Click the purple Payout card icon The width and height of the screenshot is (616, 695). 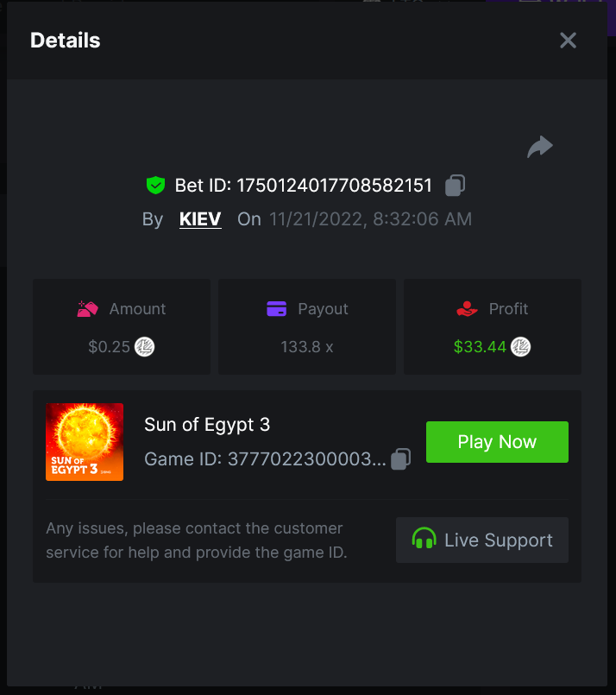point(276,309)
